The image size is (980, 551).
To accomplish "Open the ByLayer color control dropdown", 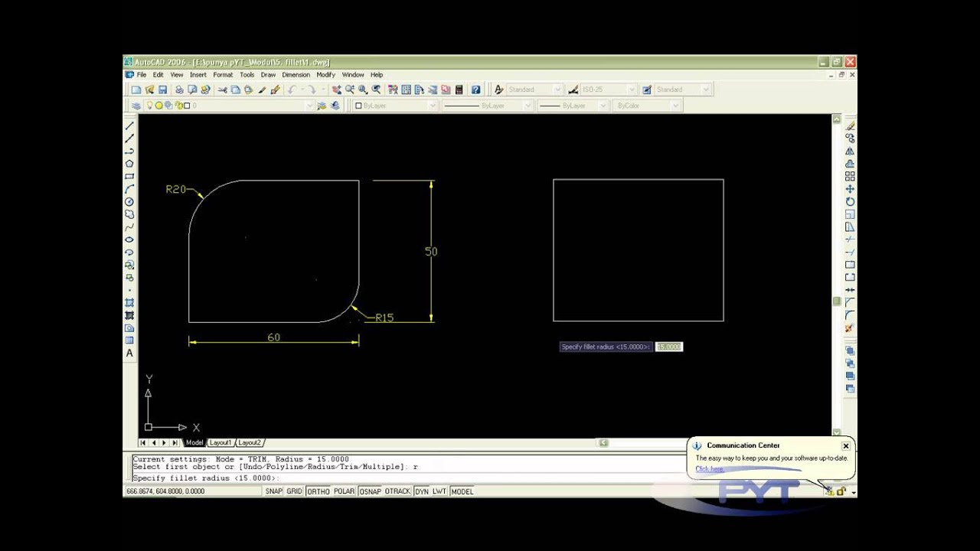I will pyautogui.click(x=395, y=106).
